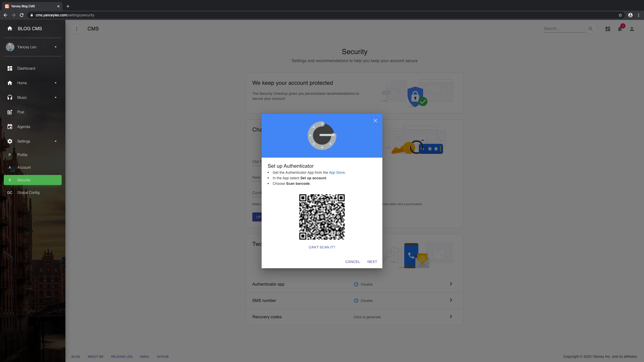Open Chrome three-dot menu

coord(638,15)
